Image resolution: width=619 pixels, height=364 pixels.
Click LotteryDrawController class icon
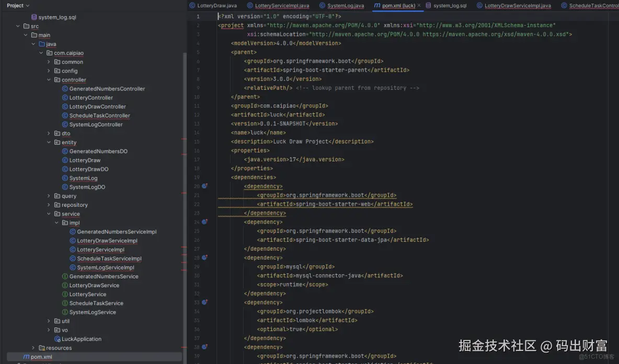pyautogui.click(x=65, y=107)
